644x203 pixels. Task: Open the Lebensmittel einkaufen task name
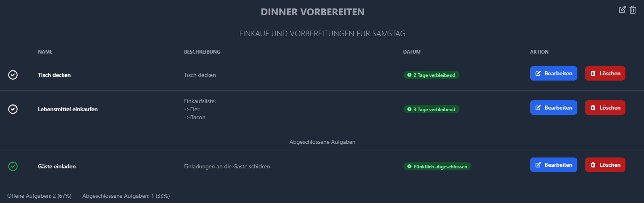[68, 109]
